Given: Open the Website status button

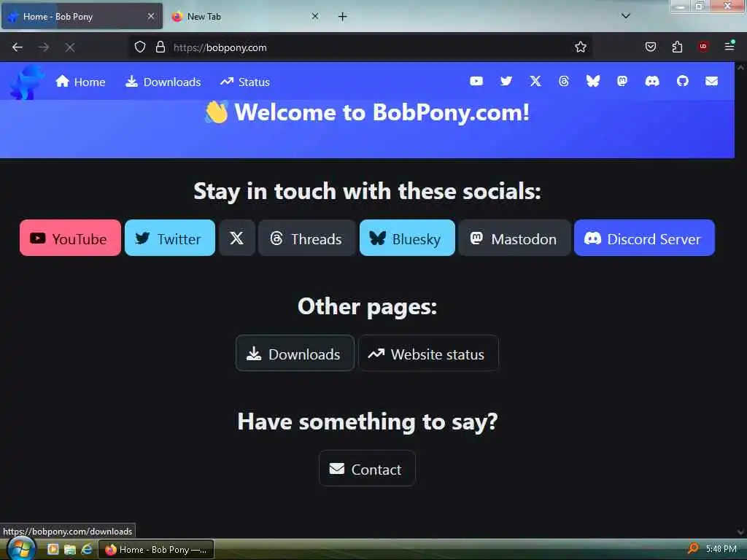Looking at the screenshot, I should (x=428, y=354).
